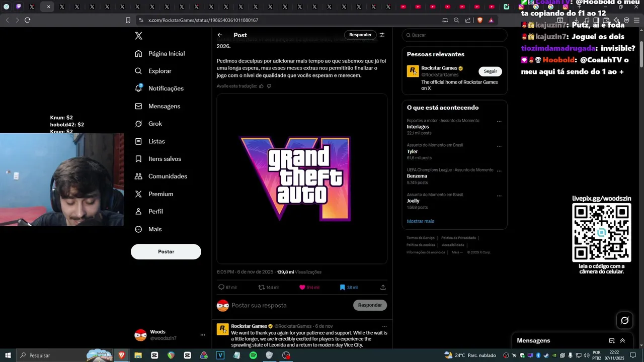Open more options on Rockstar Games reply
The image size is (644, 362).
384,326
